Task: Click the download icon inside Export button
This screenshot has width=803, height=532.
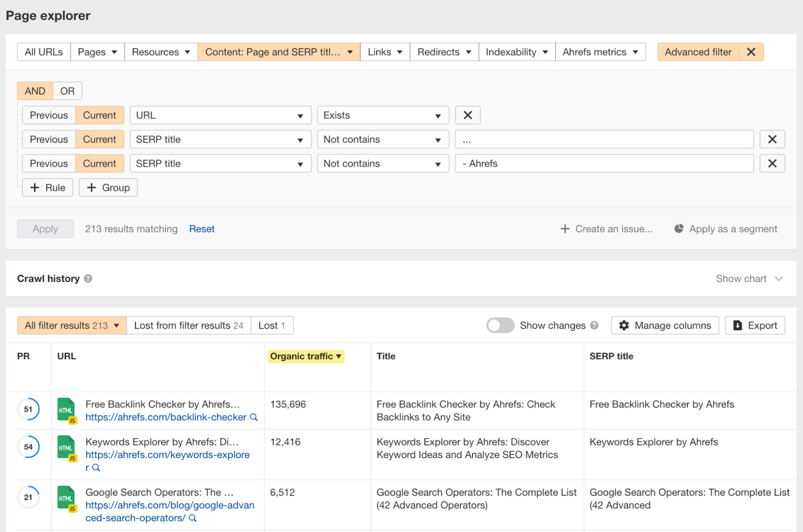Action: [x=738, y=325]
